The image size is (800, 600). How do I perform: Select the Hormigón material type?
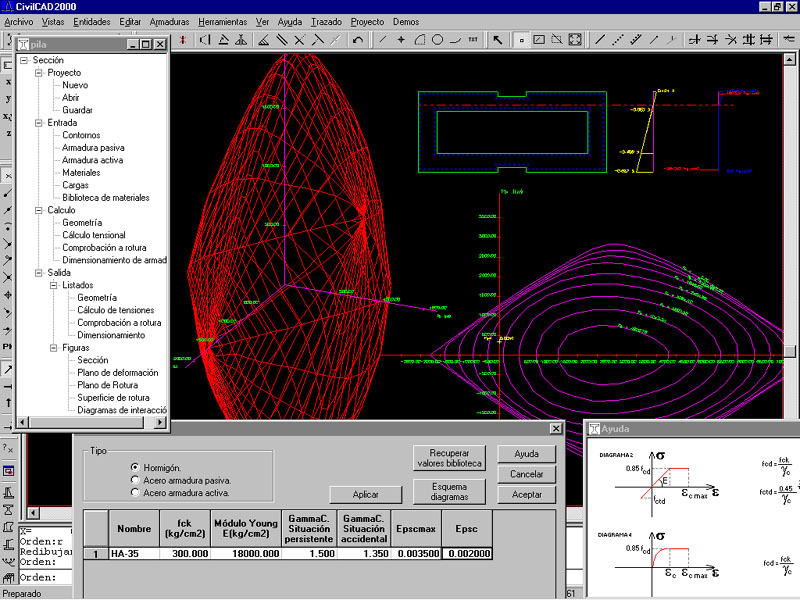click(x=134, y=467)
